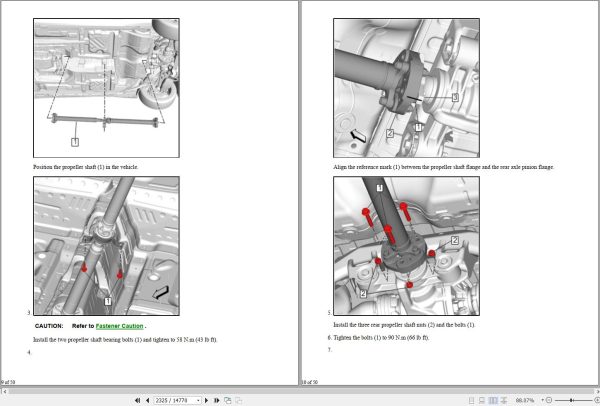Select continuous facing page view
The height and width of the screenshot is (406, 600).
[x=504, y=400]
